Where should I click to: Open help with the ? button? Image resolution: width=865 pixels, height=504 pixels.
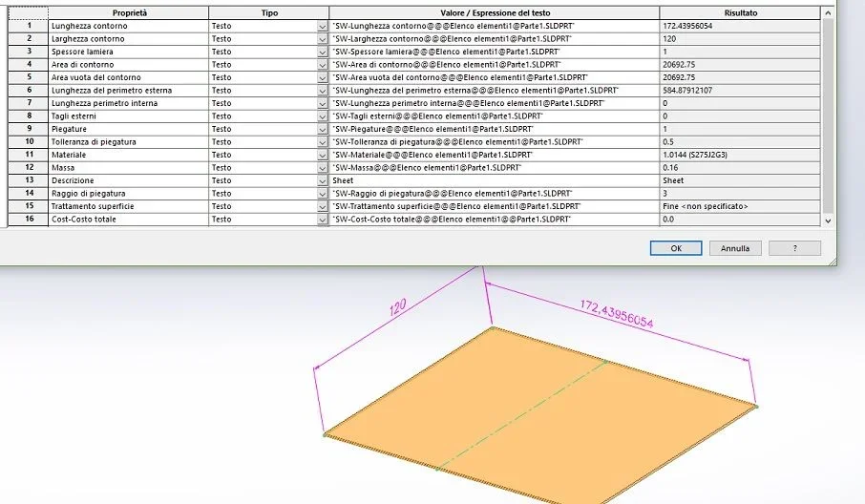795,248
